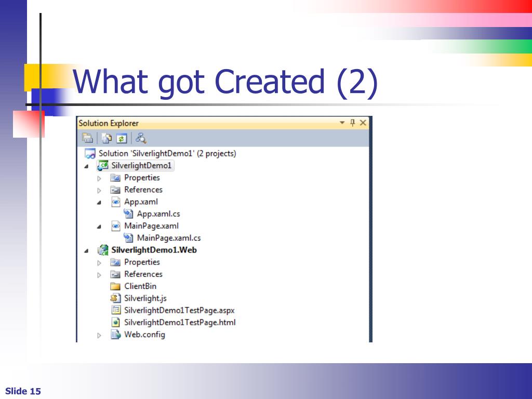532x399 pixels.
Task: Click the References icon under SilverlightDemo1
Action: click(x=115, y=190)
